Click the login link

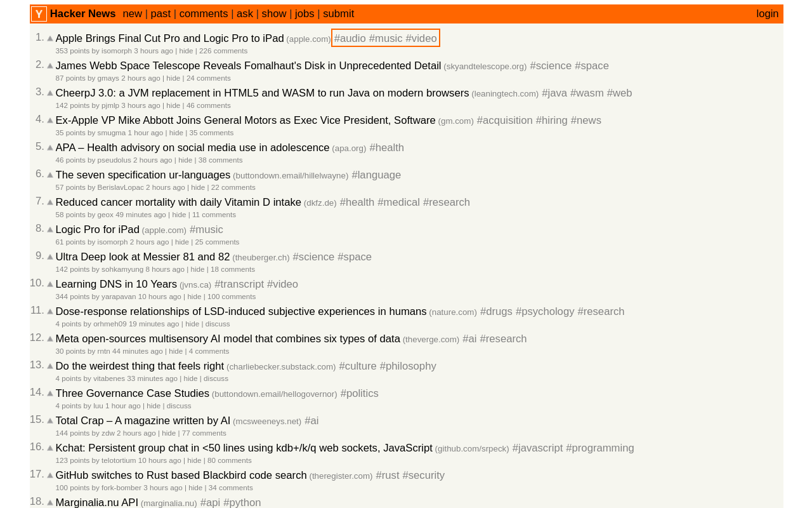pyautogui.click(x=768, y=14)
